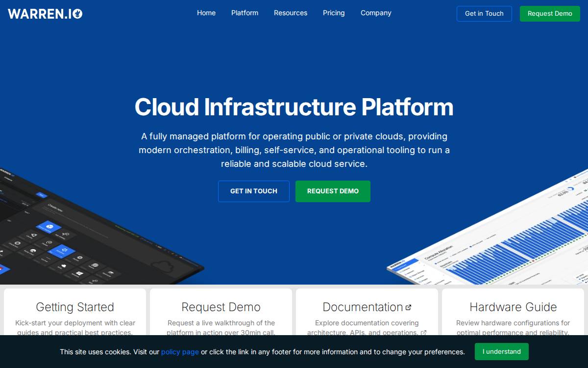
Task: Open the Resources menu
Action: tap(291, 13)
